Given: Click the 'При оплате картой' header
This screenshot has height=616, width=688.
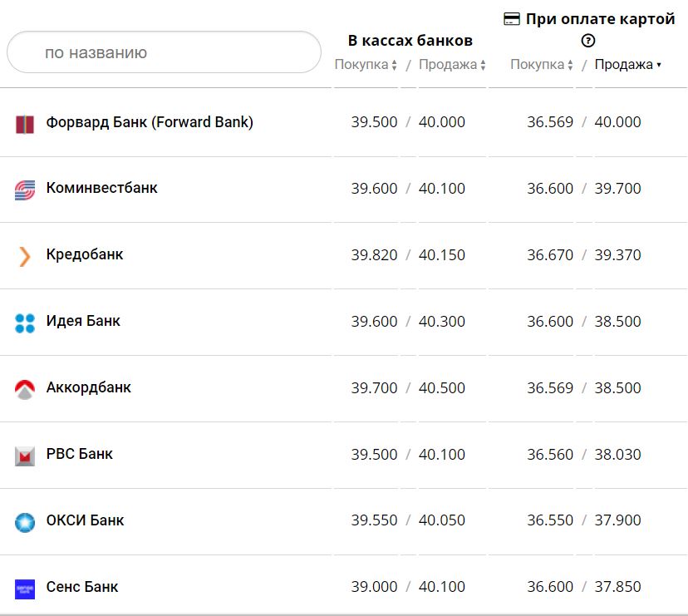Looking at the screenshot, I should tap(600, 19).
